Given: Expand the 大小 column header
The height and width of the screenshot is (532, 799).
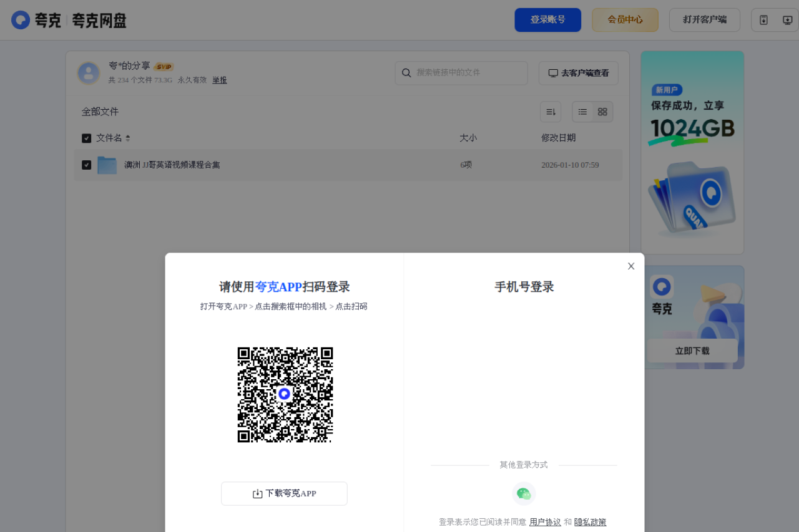Looking at the screenshot, I should click(x=468, y=138).
